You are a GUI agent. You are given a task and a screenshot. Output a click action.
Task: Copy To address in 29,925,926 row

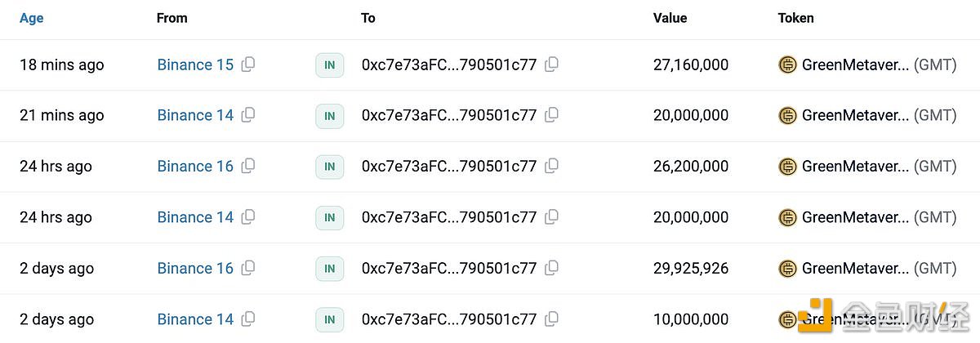click(x=551, y=268)
